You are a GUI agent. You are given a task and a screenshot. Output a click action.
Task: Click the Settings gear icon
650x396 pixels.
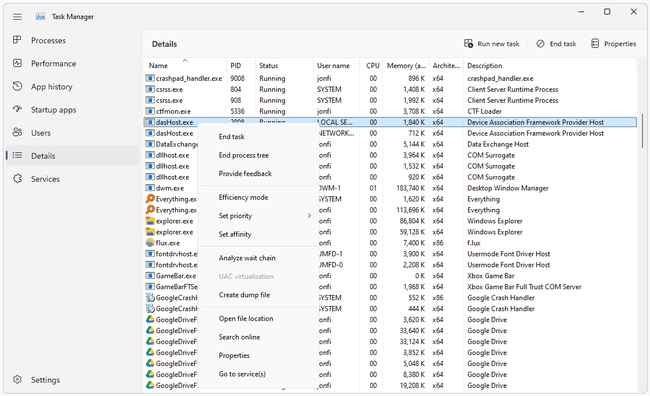click(x=17, y=379)
